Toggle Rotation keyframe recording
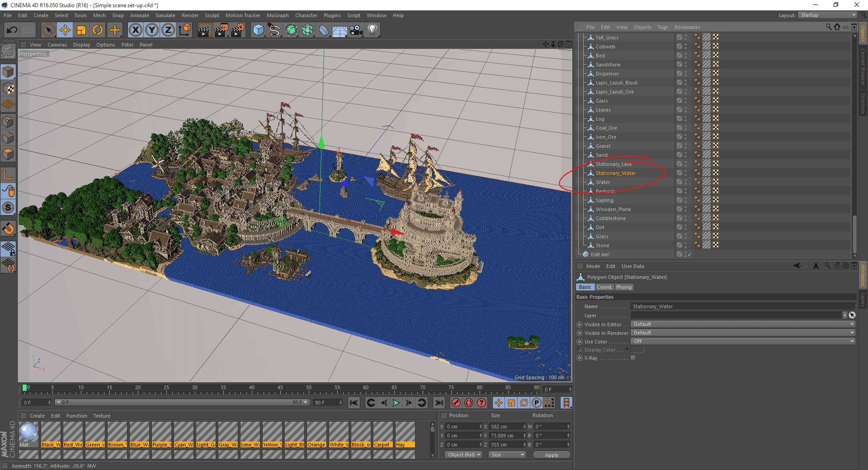868x470 pixels. (524, 403)
